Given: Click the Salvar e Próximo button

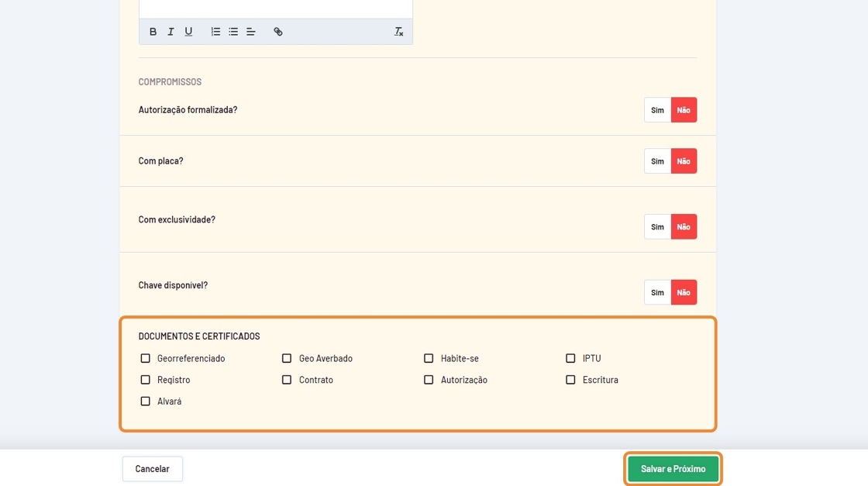Looking at the screenshot, I should pyautogui.click(x=673, y=469).
